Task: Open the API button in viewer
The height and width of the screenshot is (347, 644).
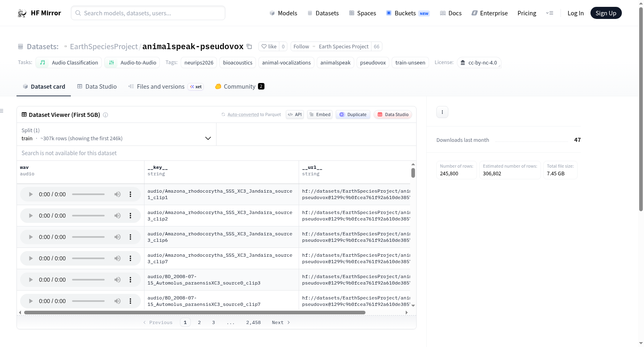Action: (x=295, y=114)
